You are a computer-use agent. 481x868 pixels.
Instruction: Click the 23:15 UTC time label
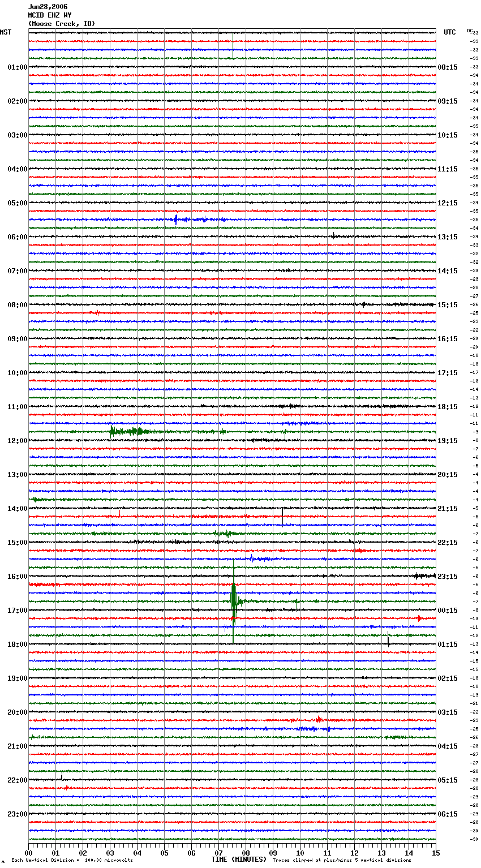448,577
